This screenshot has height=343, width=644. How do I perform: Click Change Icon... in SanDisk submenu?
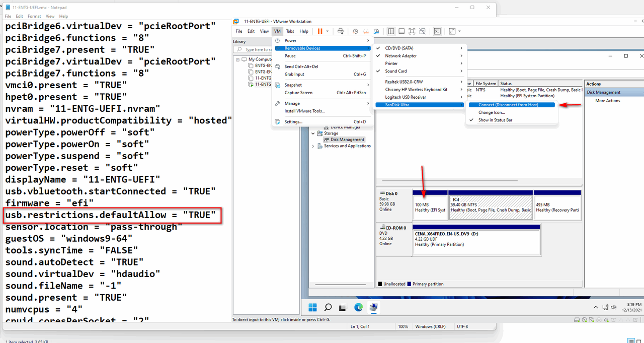(511, 112)
